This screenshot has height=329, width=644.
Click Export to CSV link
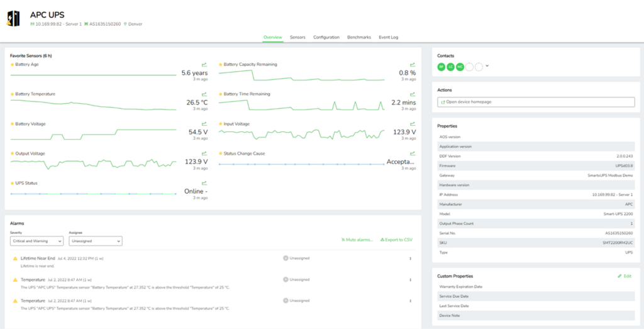[x=396, y=240]
